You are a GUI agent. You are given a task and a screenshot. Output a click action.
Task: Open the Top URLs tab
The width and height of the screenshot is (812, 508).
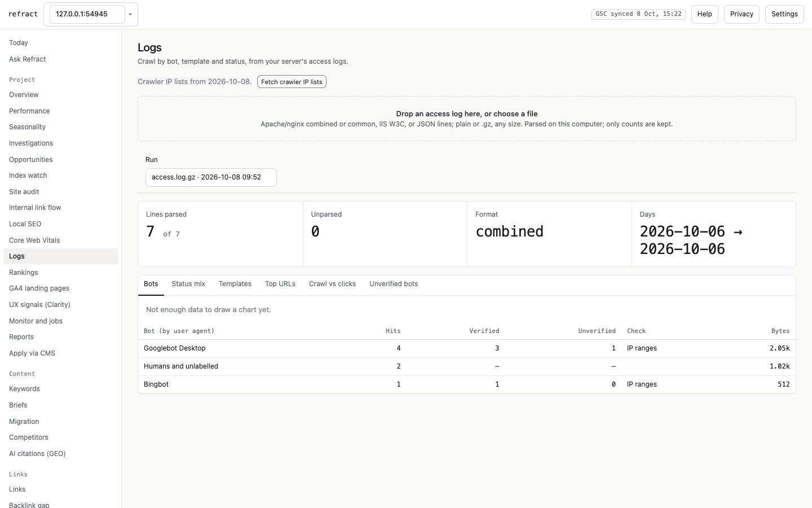[x=280, y=284]
